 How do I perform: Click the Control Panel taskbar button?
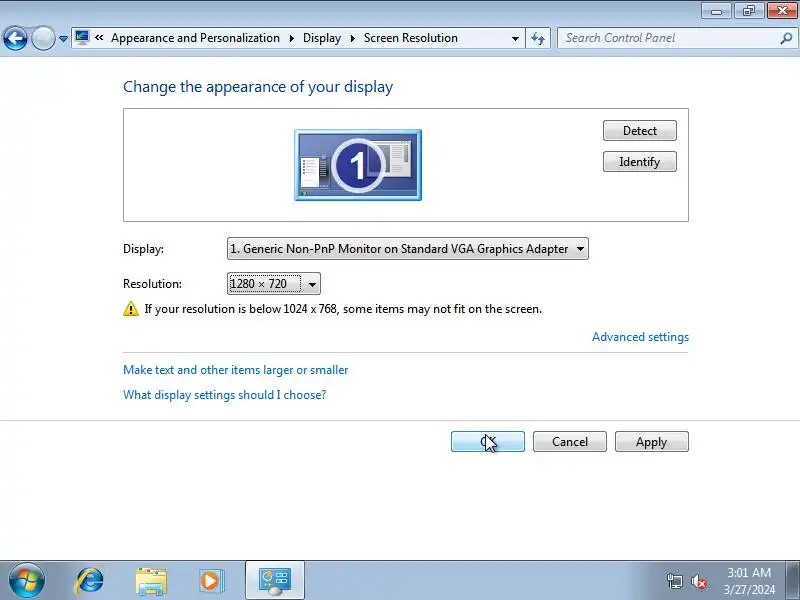click(x=275, y=581)
